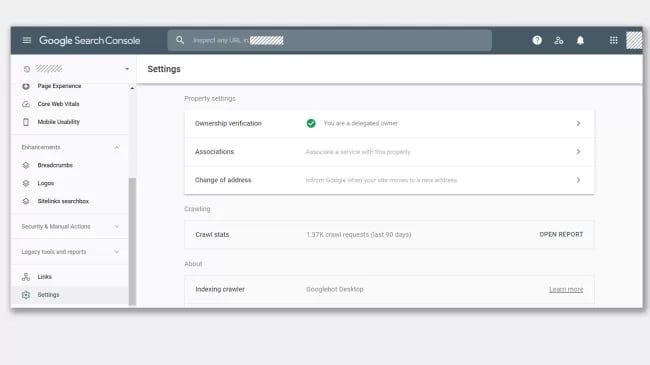Click 'You are a delegated owner' text
Image resolution: width=650 pixels, height=365 pixels.
click(361, 123)
